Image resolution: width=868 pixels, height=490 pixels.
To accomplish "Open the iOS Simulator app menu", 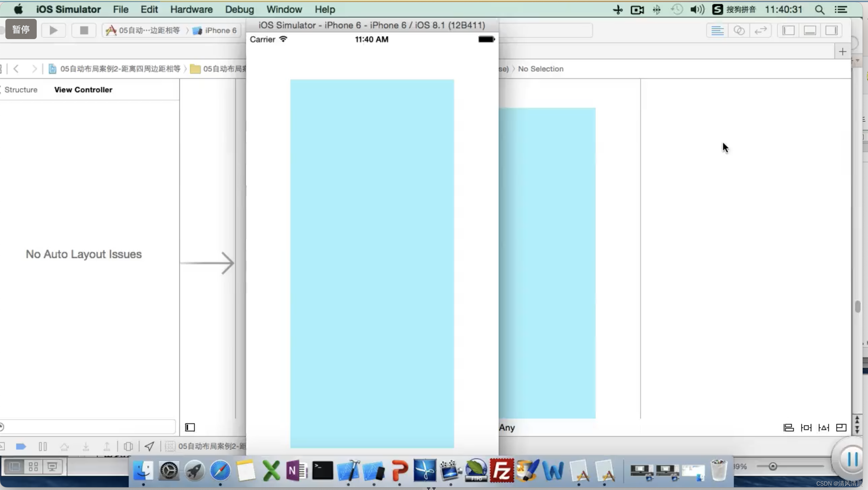I will click(68, 9).
